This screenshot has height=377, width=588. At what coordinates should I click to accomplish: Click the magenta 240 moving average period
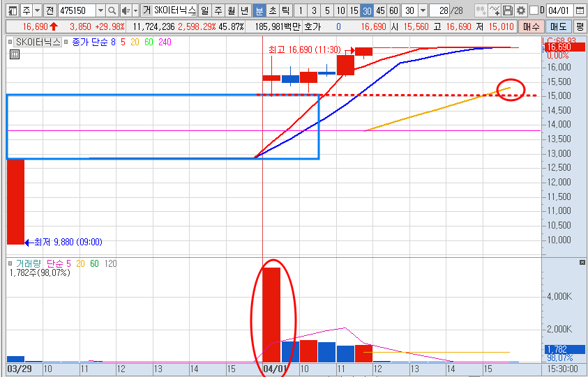click(165, 42)
